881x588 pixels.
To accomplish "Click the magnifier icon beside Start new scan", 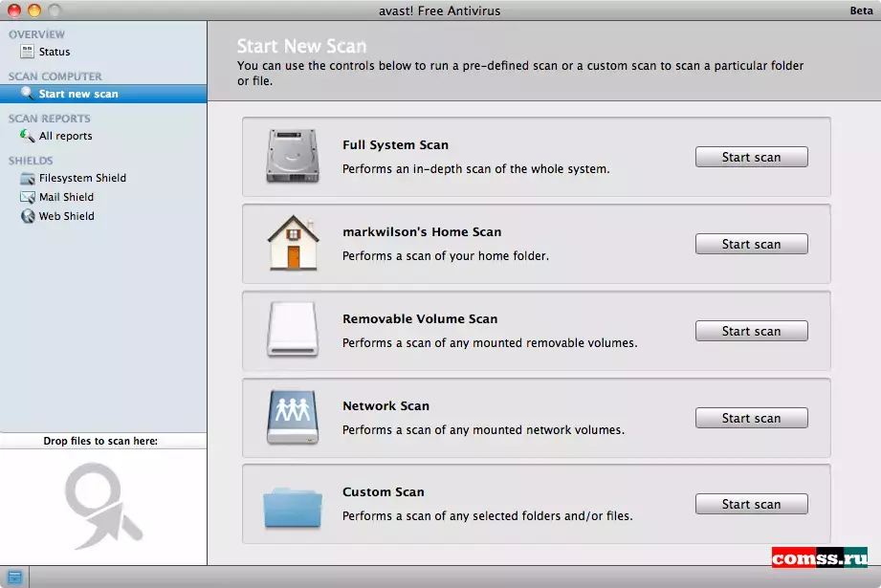I will coord(27,94).
